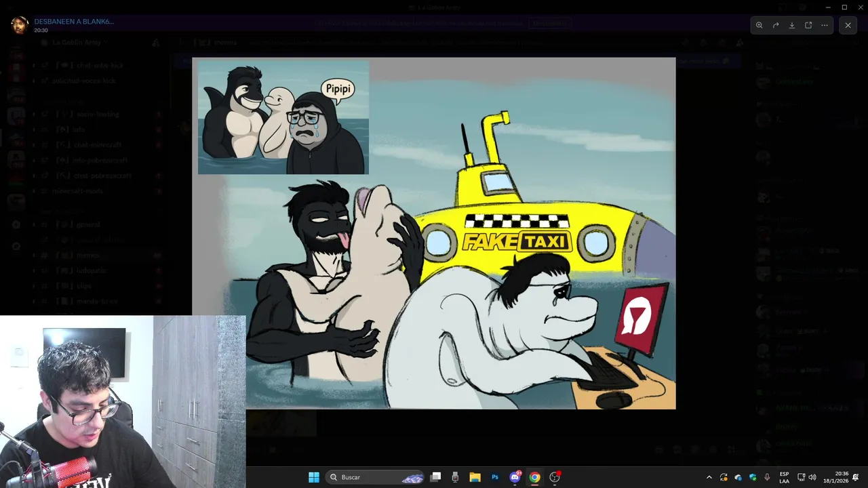Open File Explorer from the taskbar
Image resolution: width=868 pixels, height=488 pixels.
pos(475,477)
